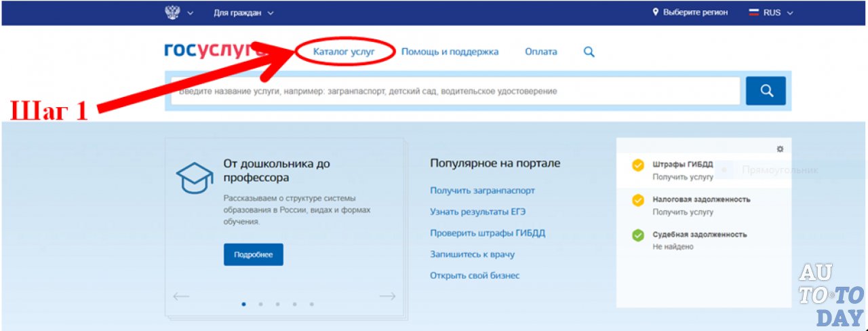Click 'Получить услугу' under Штрафы ГИБДД
868x331 pixels.
683,177
